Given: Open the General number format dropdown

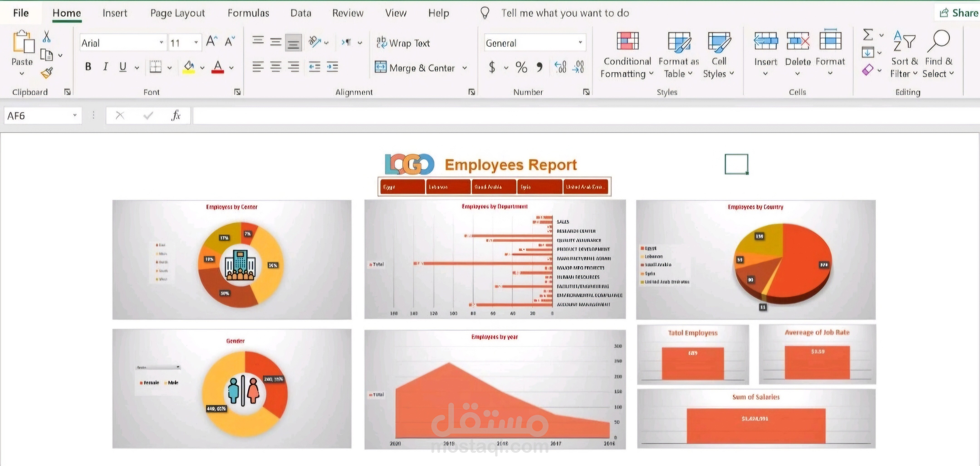Looking at the screenshot, I should coord(580,43).
